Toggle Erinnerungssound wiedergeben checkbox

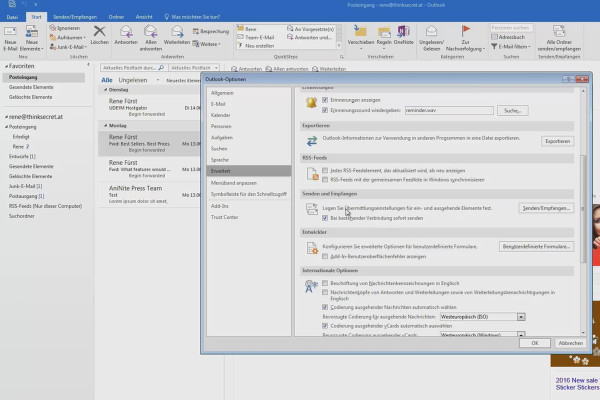(325, 110)
